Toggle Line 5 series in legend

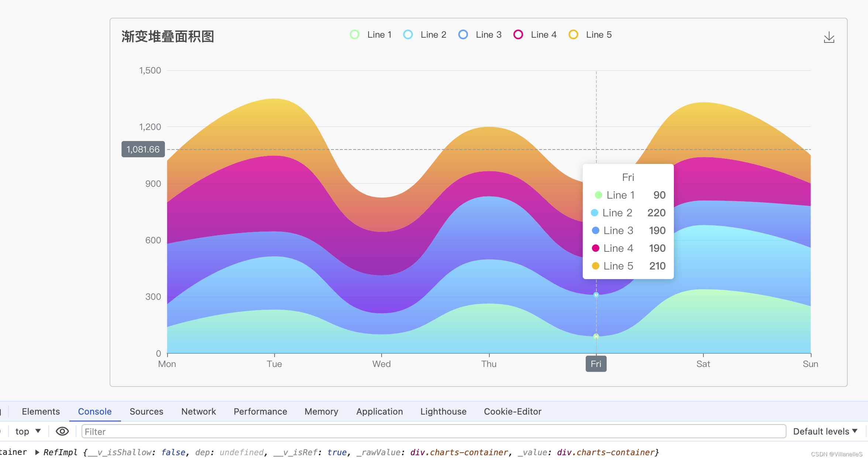pos(590,35)
